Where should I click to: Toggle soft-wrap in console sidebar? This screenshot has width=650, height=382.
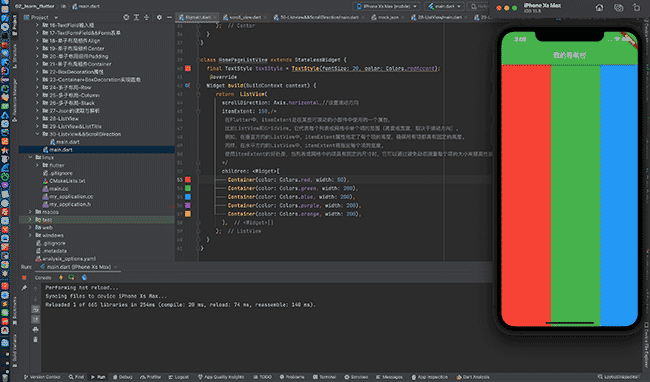36,309
